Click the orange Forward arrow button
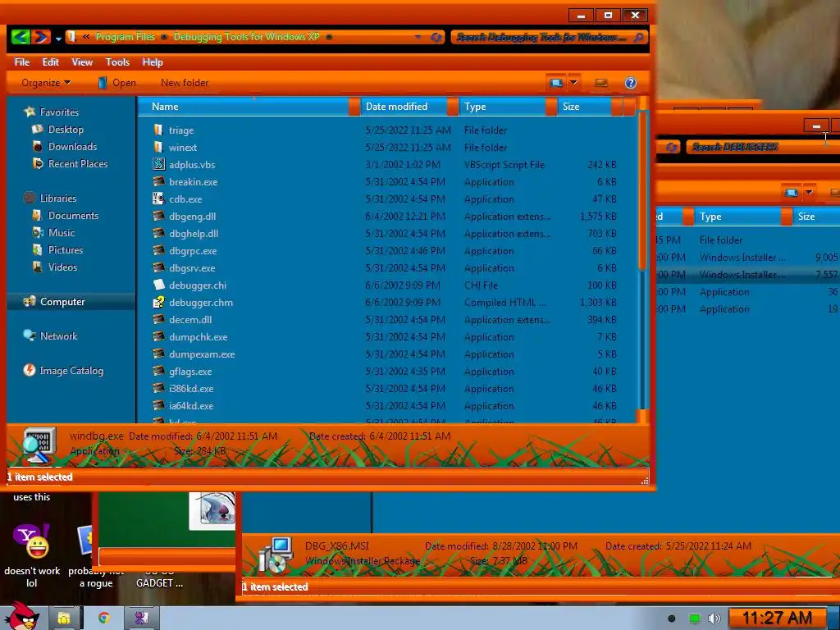The width and height of the screenshot is (840, 630). 41,37
